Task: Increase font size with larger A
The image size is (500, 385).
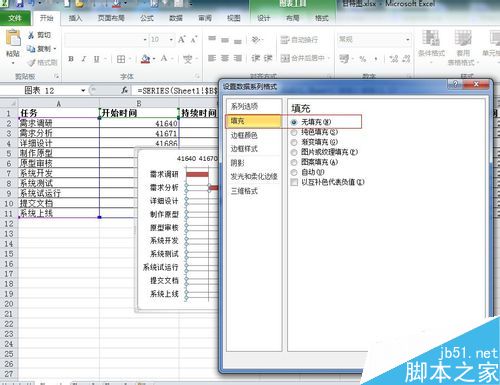Action: tap(182, 40)
